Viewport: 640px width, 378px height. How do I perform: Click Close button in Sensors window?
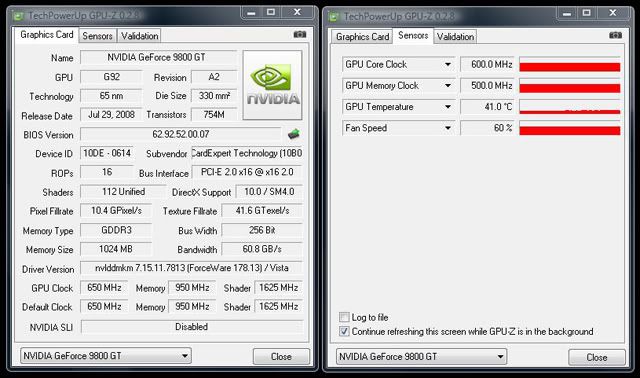[x=597, y=357]
